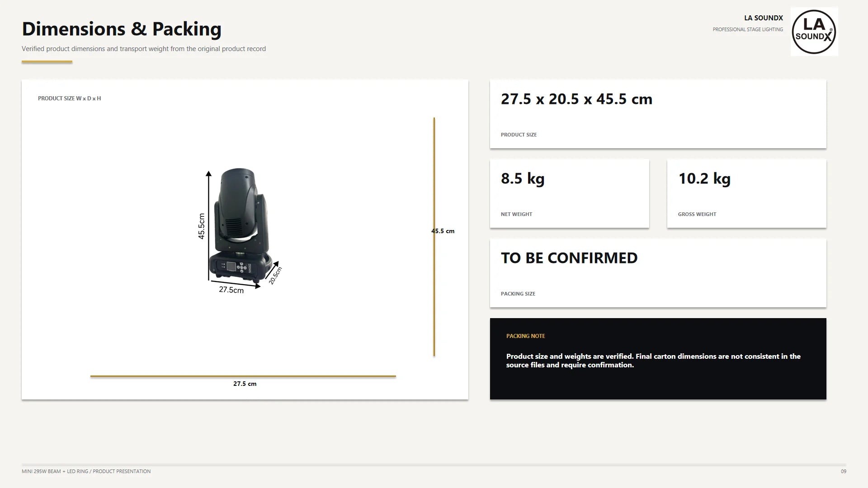Select the 27.5cm annotation under the fixture
Viewport: 868px width, 488px height.
(x=231, y=290)
